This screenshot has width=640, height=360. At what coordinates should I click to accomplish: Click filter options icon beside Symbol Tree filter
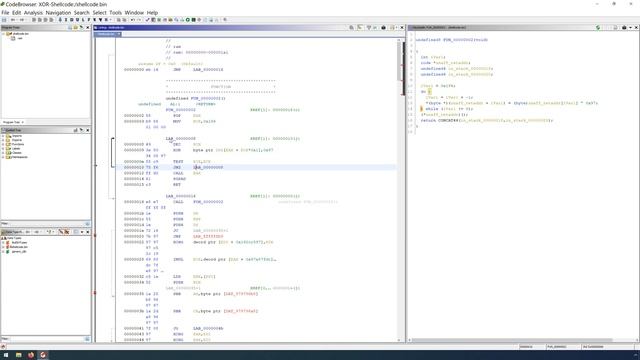[87, 224]
